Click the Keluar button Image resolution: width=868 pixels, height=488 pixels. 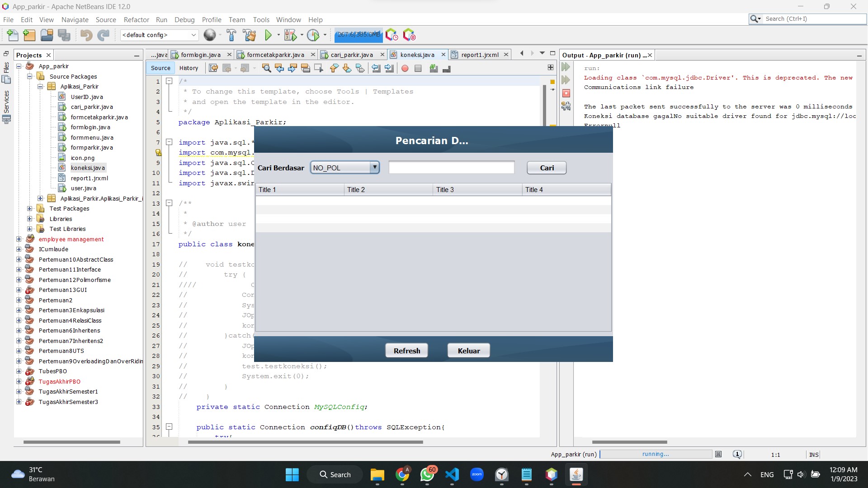pyautogui.click(x=469, y=351)
